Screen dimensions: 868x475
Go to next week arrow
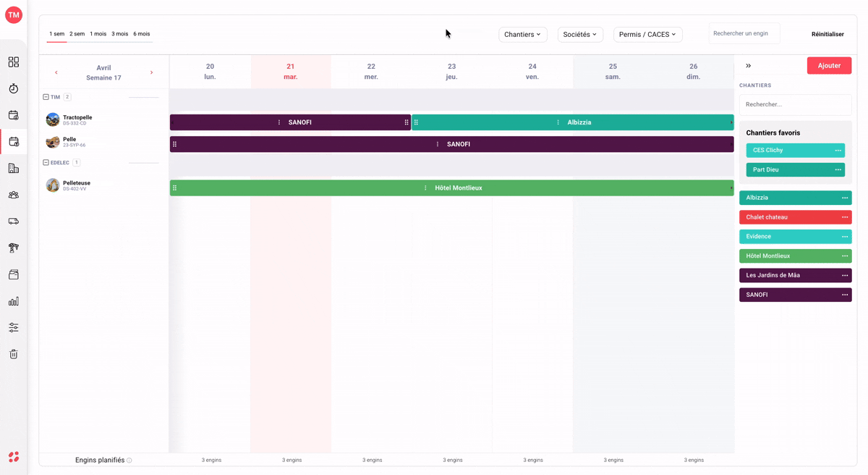[151, 72]
